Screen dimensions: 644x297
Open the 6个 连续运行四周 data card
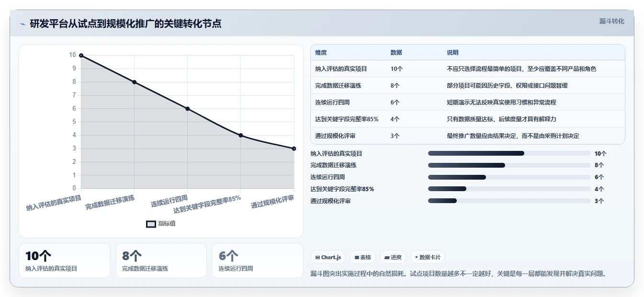(258, 261)
